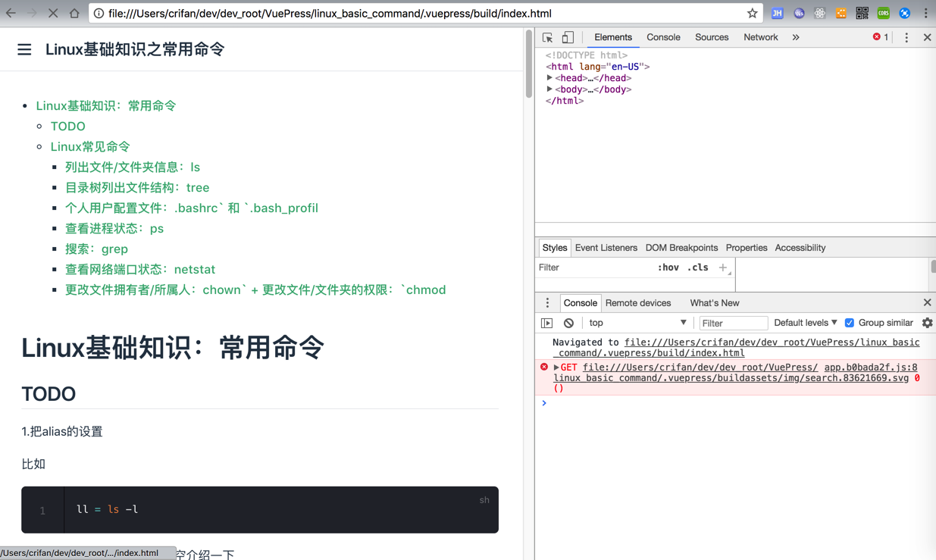Open the QR code extension icon
The image size is (936, 560).
[862, 13]
